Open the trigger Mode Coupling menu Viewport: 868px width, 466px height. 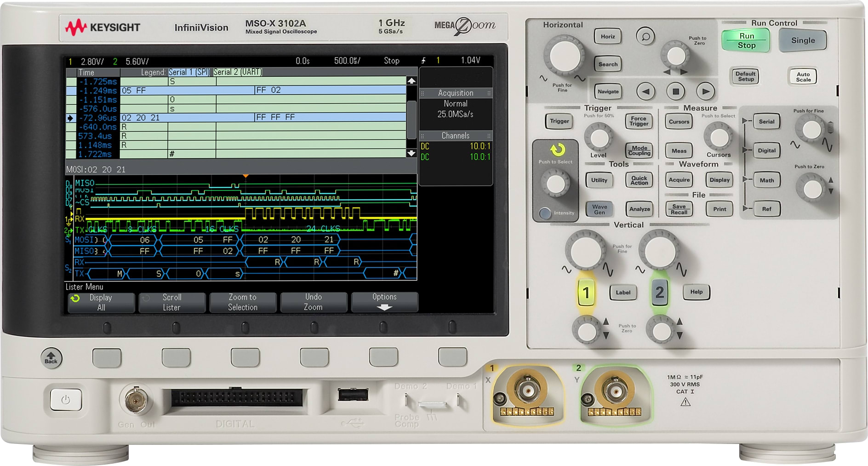[639, 150]
